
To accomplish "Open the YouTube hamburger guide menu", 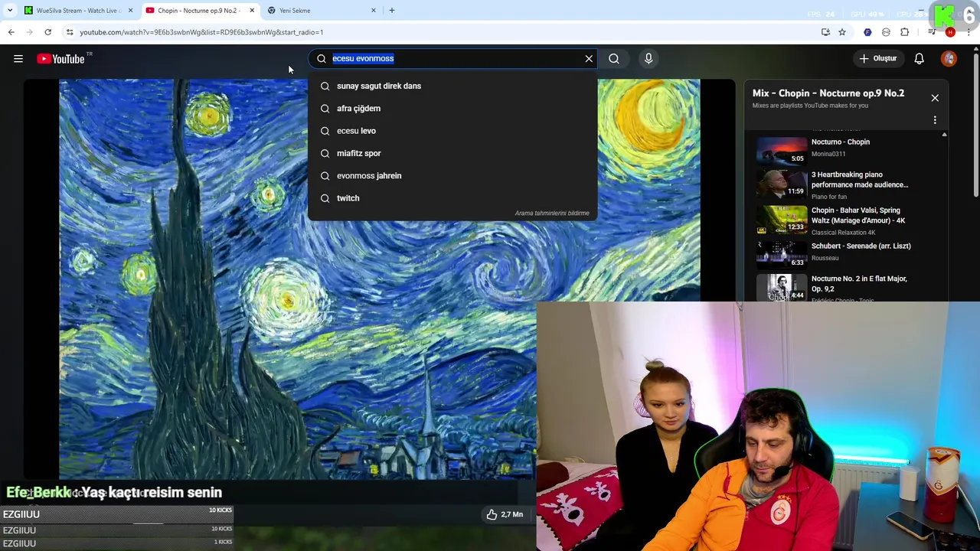I will point(18,58).
